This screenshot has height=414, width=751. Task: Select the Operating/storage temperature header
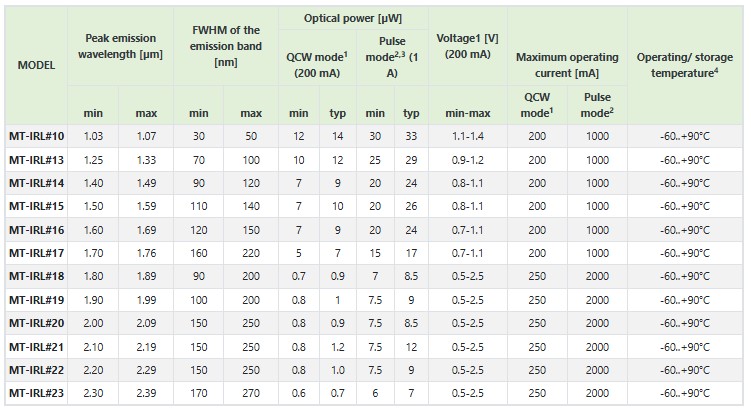[684, 65]
